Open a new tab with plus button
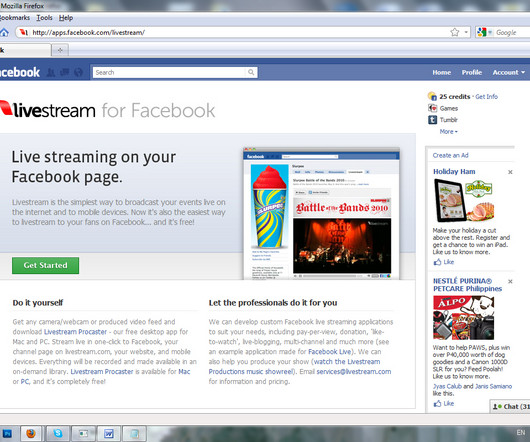Screen dimensions: 530x442 pos(60,50)
